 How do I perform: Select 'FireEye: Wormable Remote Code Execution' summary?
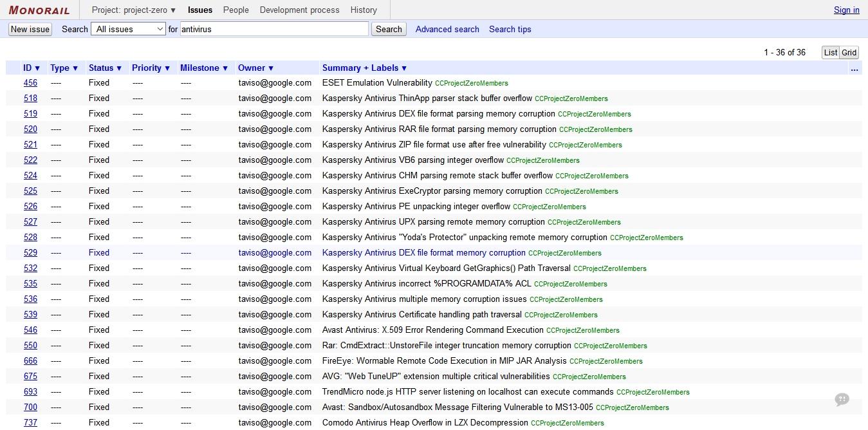445,361
